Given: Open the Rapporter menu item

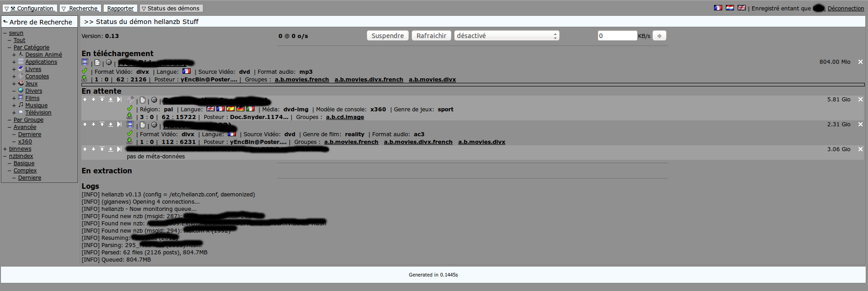Looking at the screenshot, I should coord(120,8).
